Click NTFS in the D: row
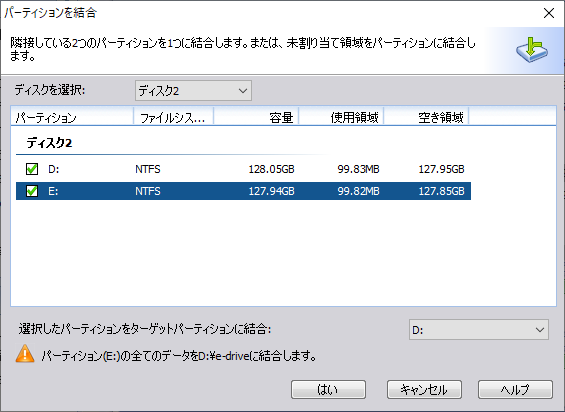This screenshot has height=412, width=565. coord(148,169)
